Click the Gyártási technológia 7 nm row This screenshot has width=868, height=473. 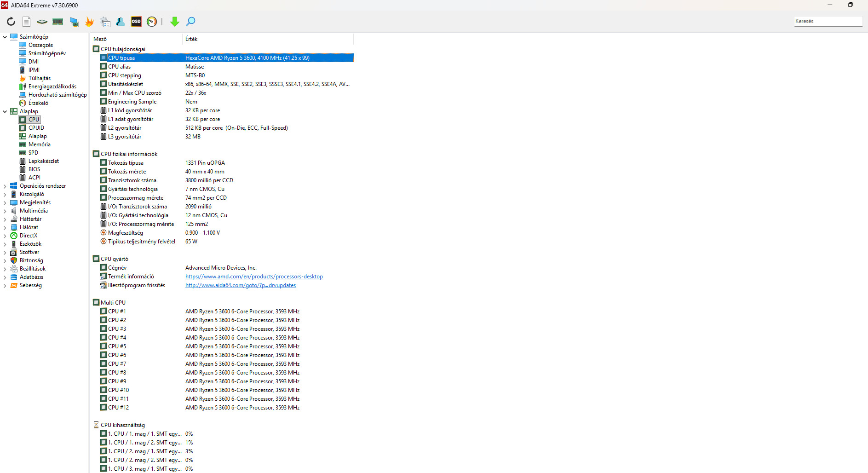[227, 189]
